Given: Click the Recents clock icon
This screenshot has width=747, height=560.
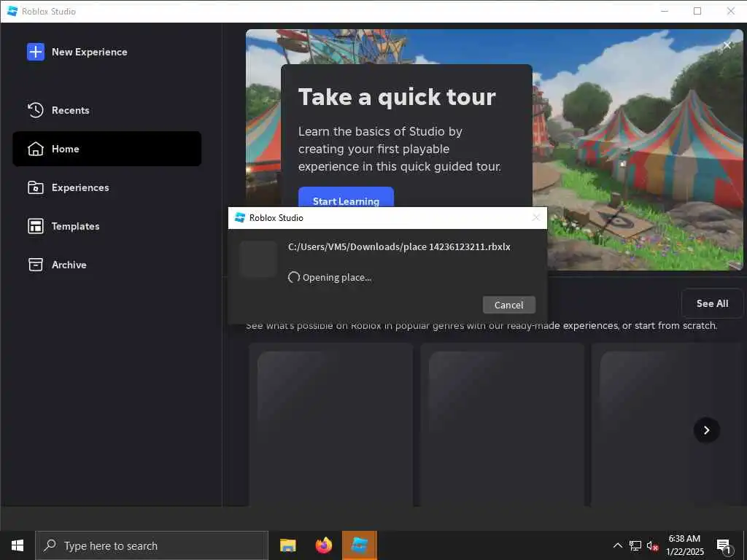Looking at the screenshot, I should pos(36,110).
